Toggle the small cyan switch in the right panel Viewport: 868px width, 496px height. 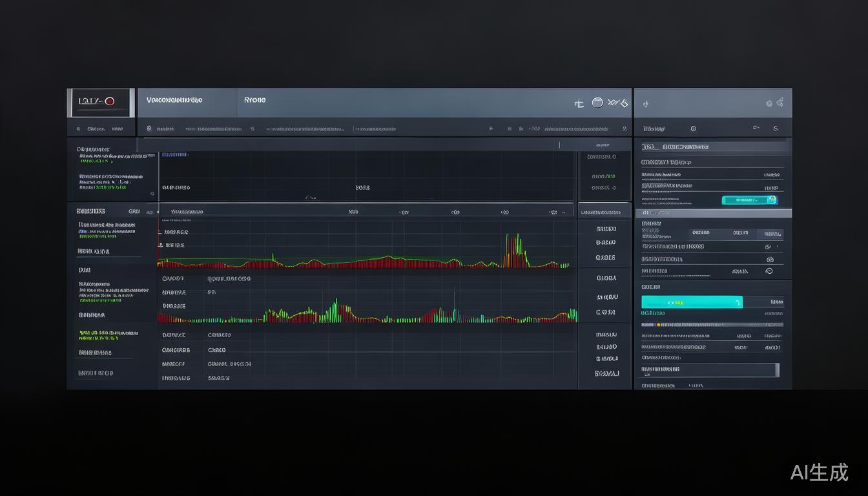(x=749, y=200)
